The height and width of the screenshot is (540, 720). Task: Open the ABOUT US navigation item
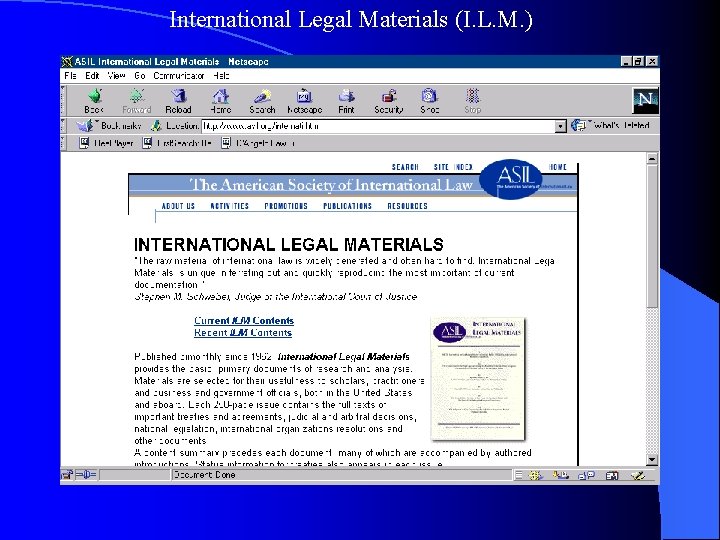(178, 206)
